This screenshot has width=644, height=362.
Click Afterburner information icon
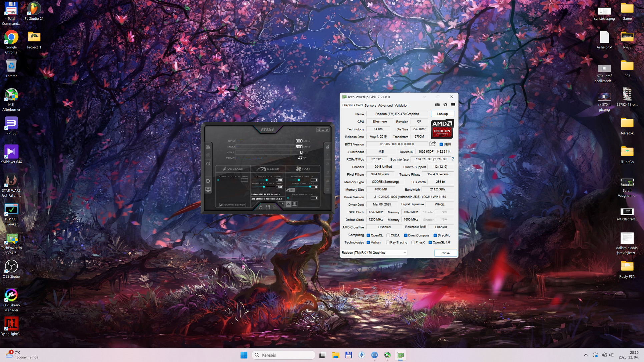(x=208, y=164)
